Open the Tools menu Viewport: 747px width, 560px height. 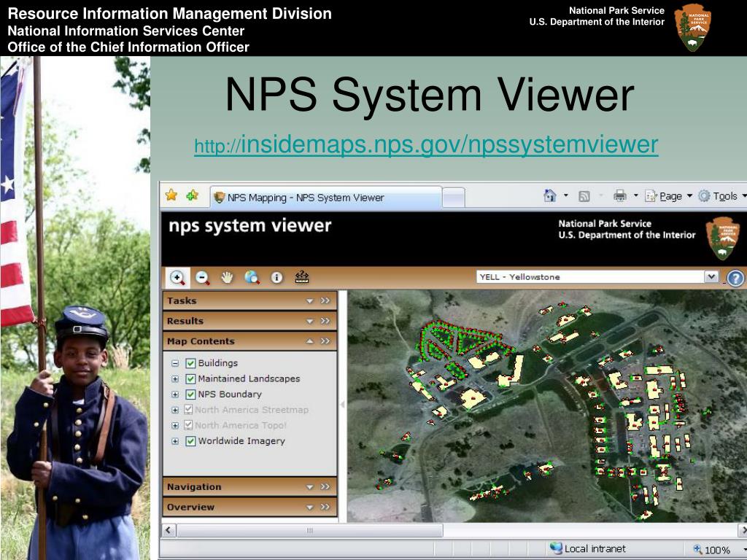pyautogui.click(x=721, y=196)
